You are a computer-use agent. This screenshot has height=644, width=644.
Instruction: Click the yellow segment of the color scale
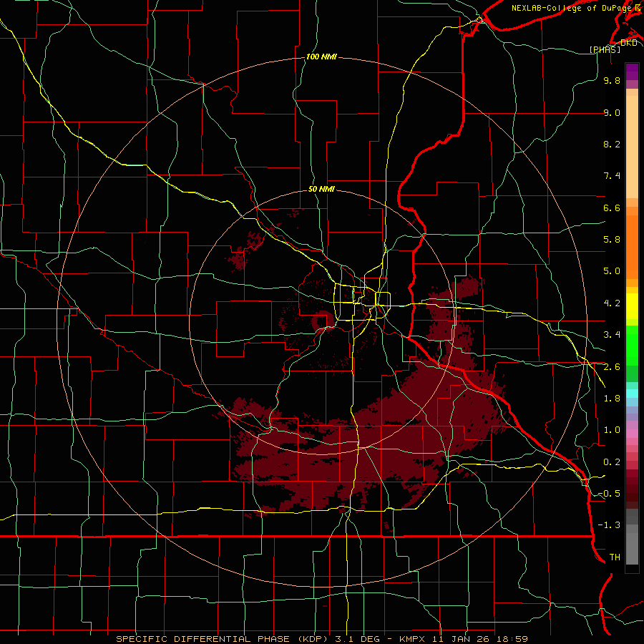coord(632,306)
